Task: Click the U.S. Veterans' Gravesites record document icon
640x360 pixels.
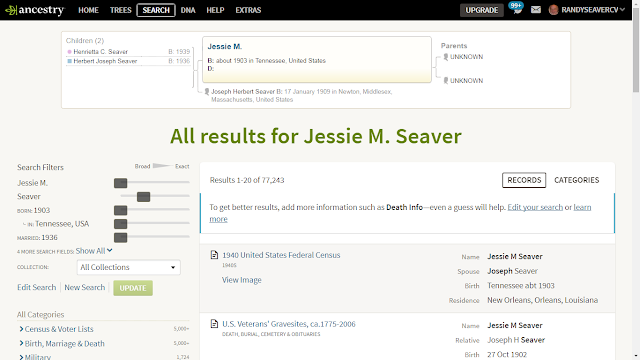Action: [214, 324]
